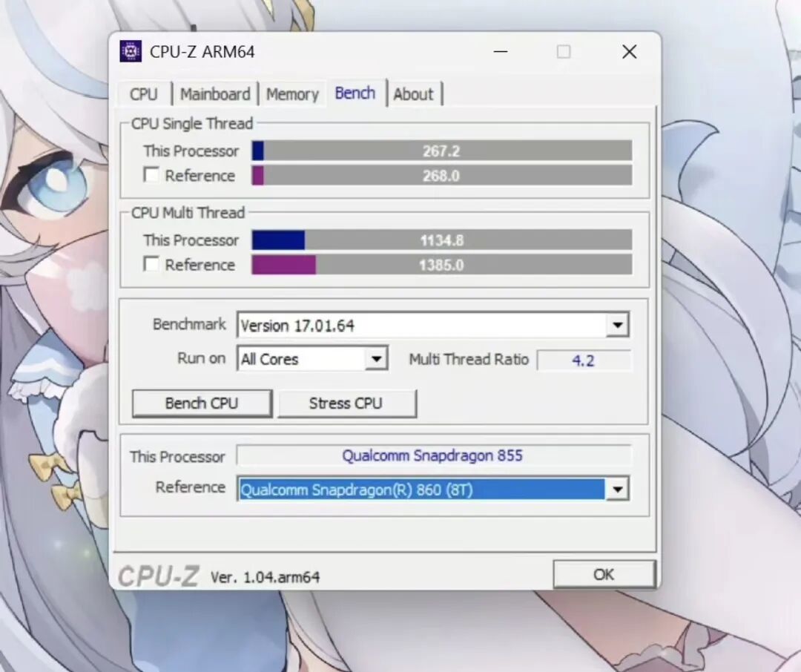Click the multi thread reference 1385.0 bar

pos(442,265)
